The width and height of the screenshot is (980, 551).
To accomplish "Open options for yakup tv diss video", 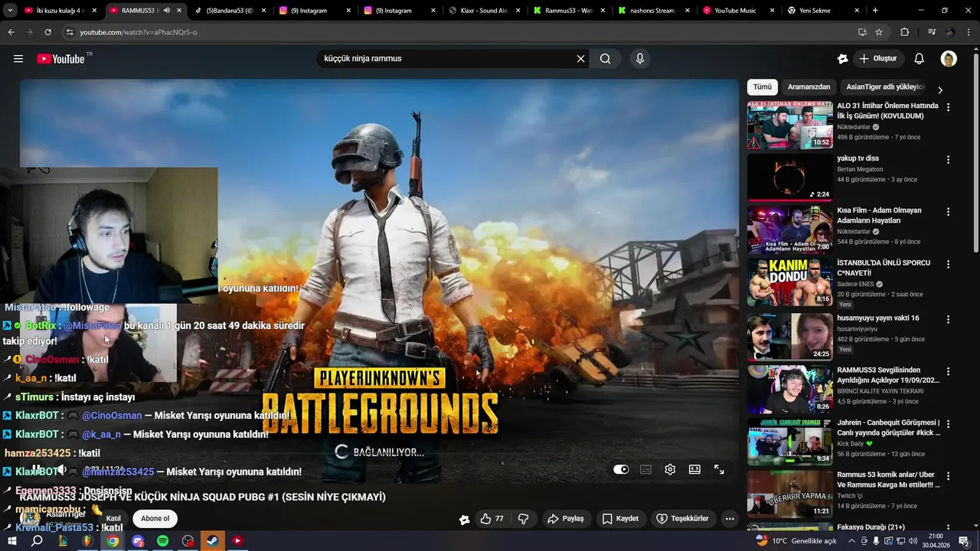I will click(948, 160).
